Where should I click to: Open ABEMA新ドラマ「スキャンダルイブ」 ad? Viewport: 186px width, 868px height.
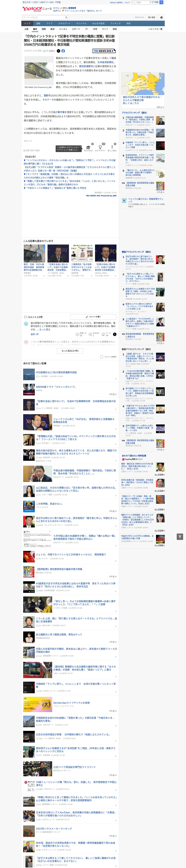[56, 387]
